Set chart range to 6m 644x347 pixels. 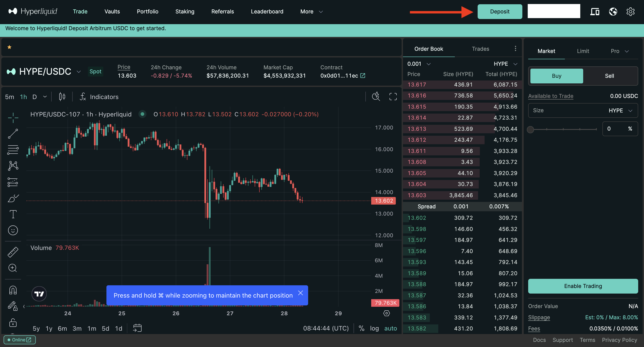coord(62,328)
